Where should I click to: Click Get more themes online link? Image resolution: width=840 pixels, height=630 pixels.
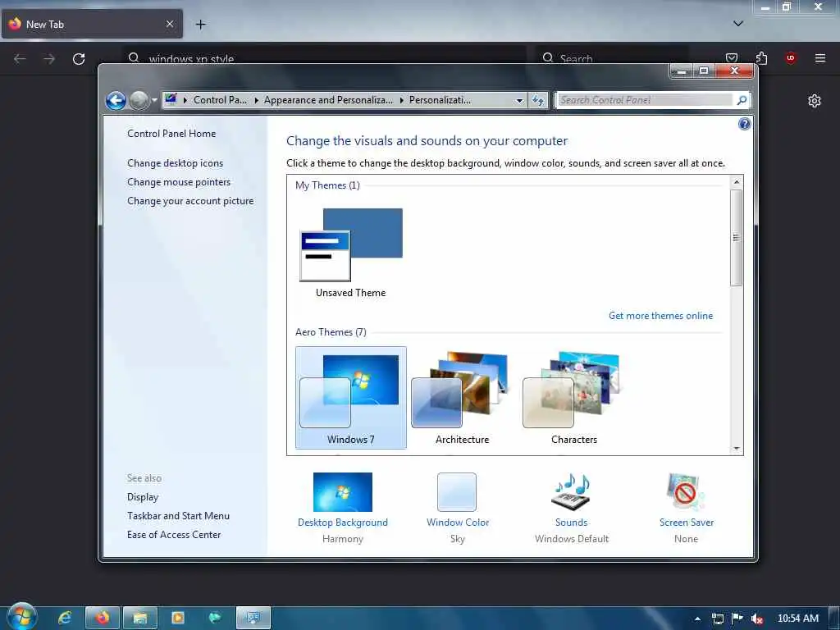pos(660,316)
